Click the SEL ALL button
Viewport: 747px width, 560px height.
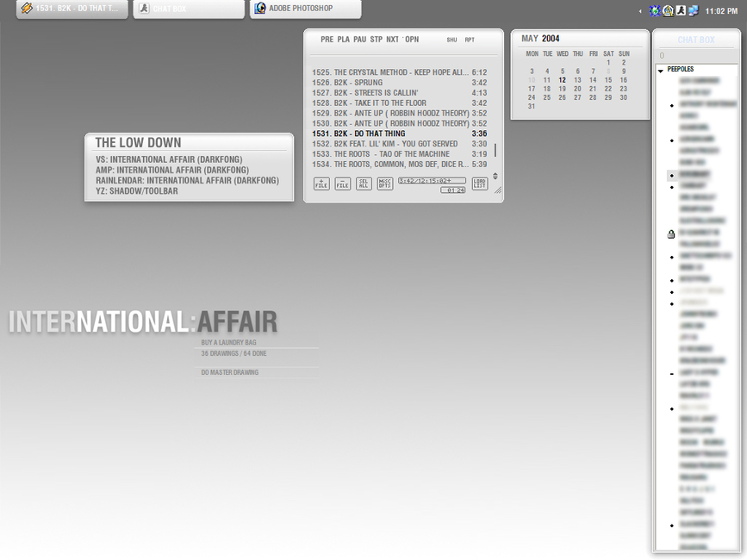[x=364, y=184]
